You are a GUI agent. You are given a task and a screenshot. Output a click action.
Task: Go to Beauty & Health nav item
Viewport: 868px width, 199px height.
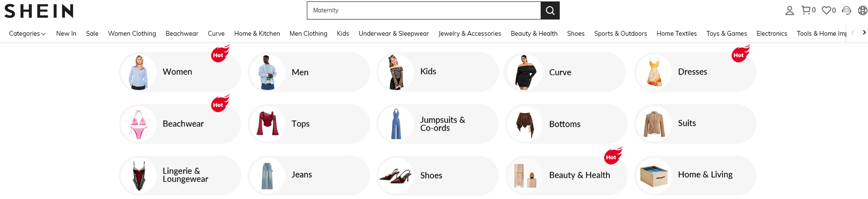534,33
